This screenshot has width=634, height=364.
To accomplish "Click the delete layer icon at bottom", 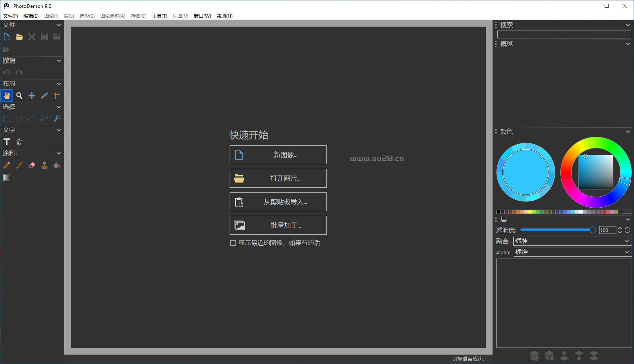I will (x=549, y=356).
